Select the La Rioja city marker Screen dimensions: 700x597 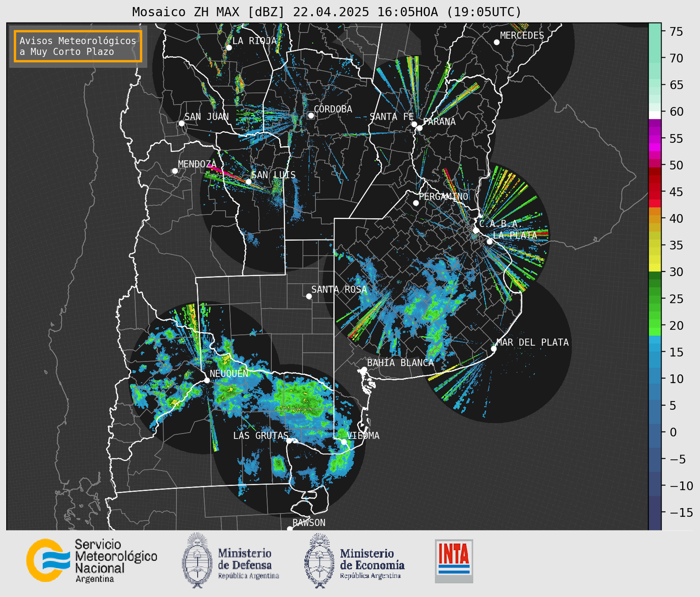(229, 48)
